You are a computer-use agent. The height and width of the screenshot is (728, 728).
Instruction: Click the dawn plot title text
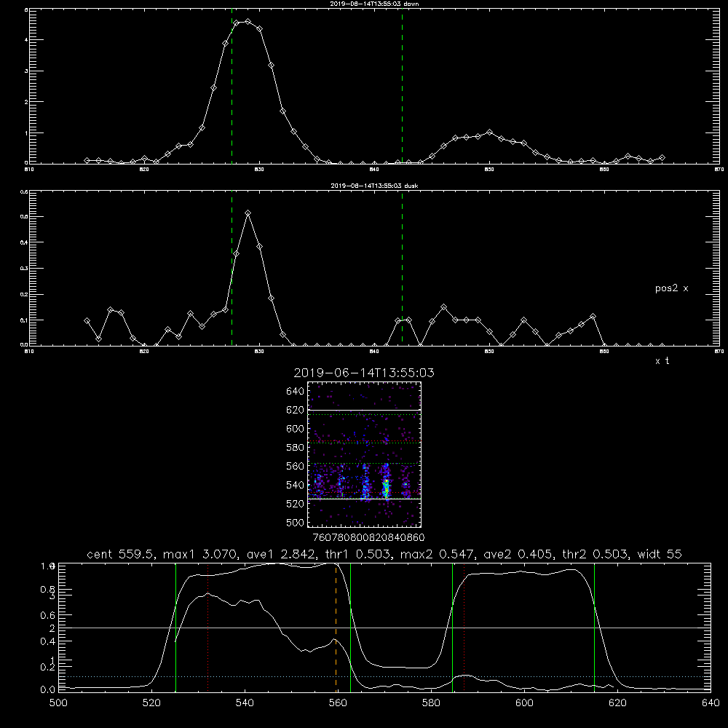[375, 4]
